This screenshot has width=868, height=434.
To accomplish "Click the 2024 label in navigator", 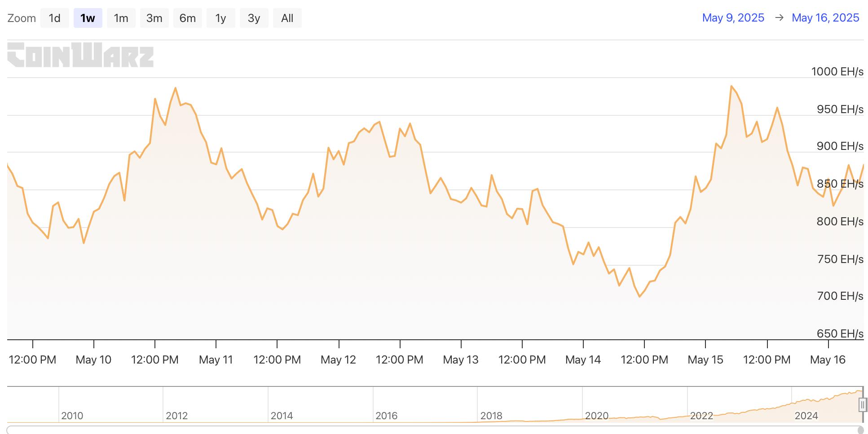I will click(x=806, y=416).
